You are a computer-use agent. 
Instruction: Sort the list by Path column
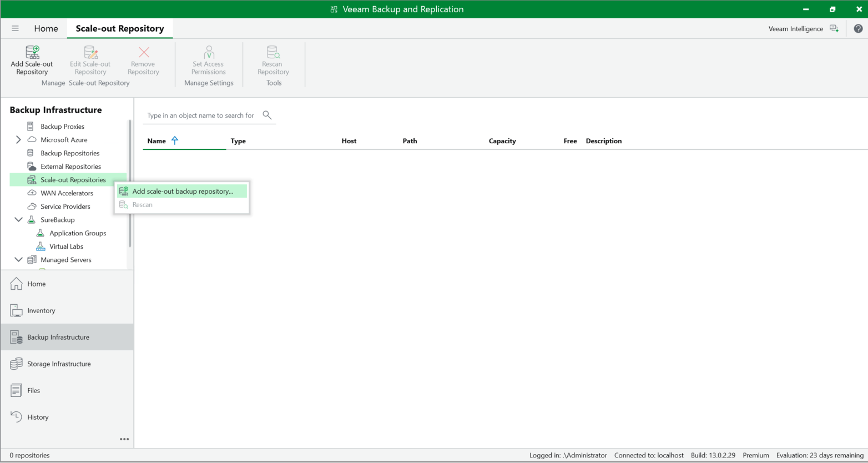410,141
